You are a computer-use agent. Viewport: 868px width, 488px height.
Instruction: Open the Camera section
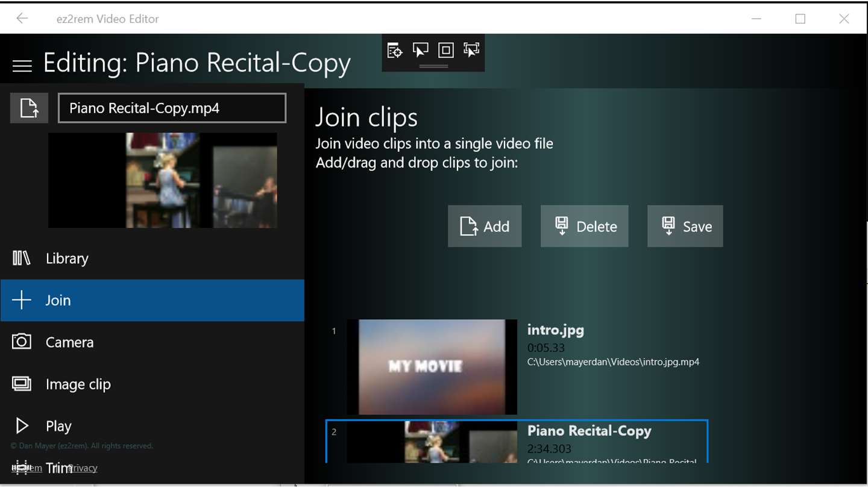(153, 342)
